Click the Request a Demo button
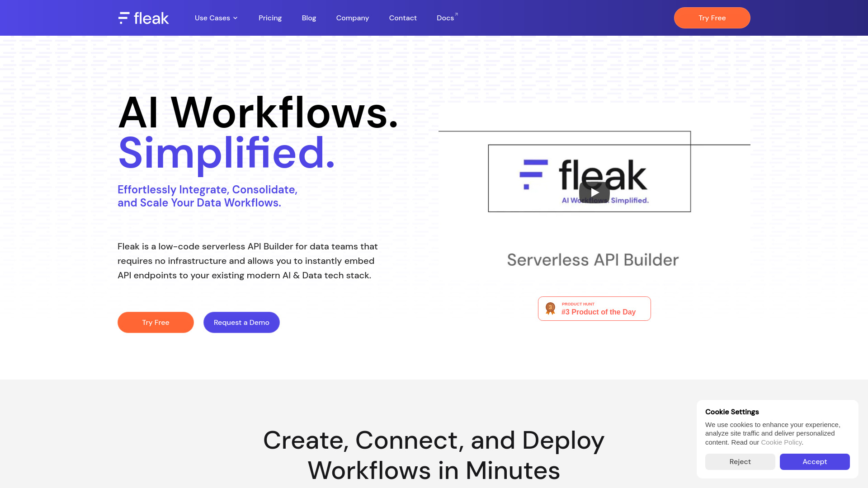The width and height of the screenshot is (868, 488). tap(241, 322)
